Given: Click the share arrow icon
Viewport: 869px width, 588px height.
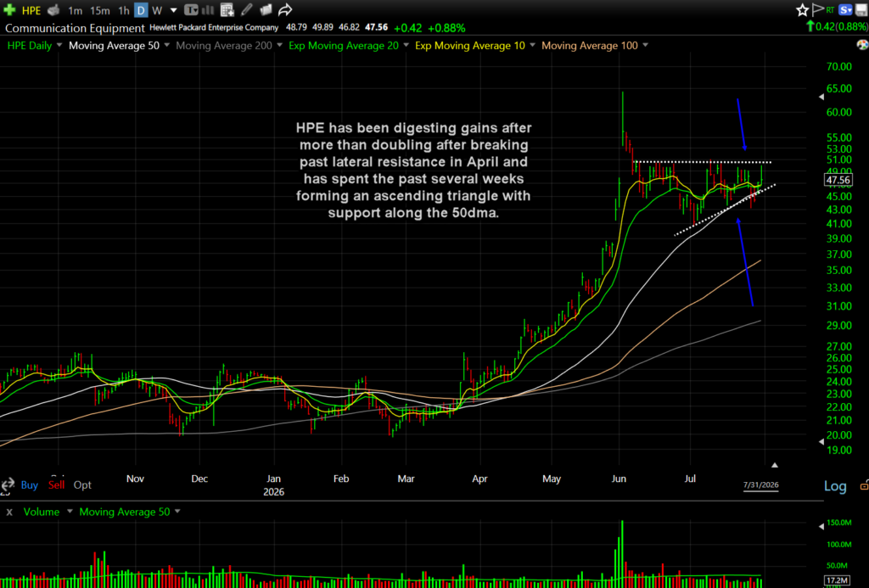Looking at the screenshot, I should click(285, 9).
